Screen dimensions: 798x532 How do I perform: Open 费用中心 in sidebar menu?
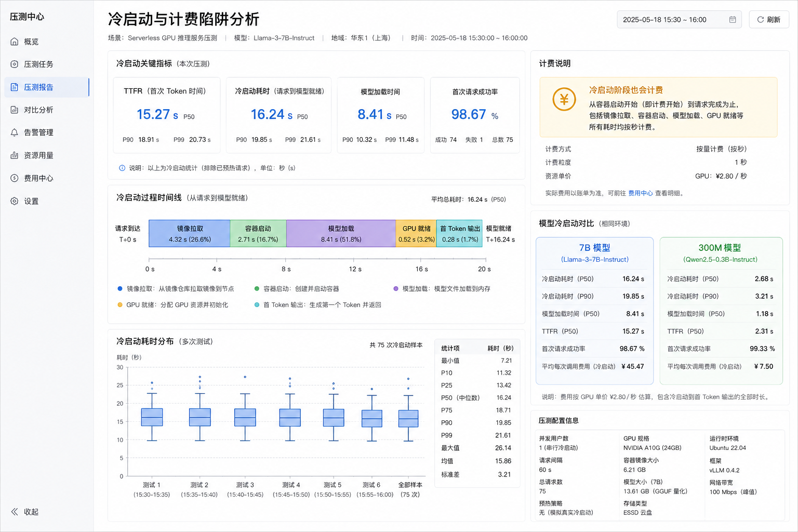pyautogui.click(x=47, y=178)
